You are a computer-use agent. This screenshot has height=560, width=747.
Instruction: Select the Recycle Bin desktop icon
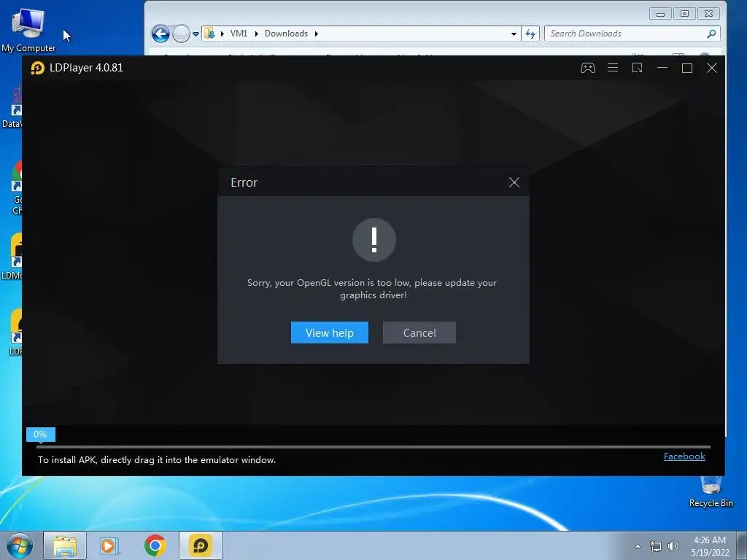pyautogui.click(x=711, y=493)
